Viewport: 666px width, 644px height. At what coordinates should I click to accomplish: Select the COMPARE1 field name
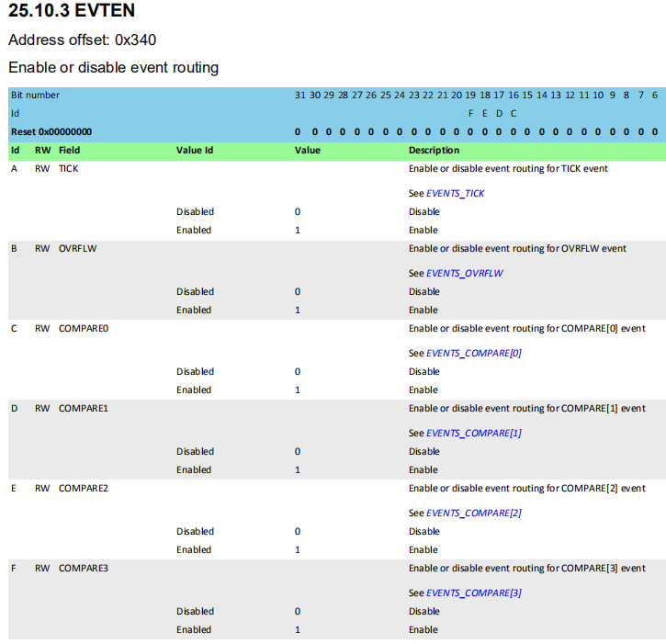point(84,408)
